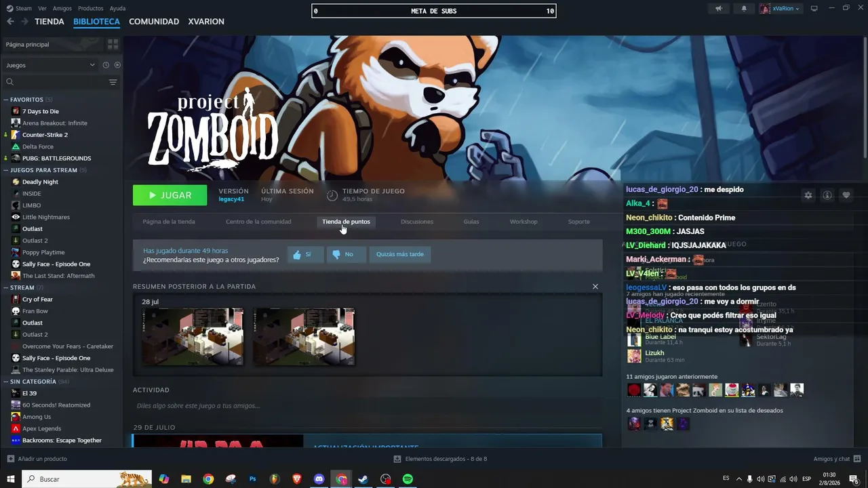Open Página de la tienda link
The height and width of the screenshot is (488, 868).
(169, 222)
